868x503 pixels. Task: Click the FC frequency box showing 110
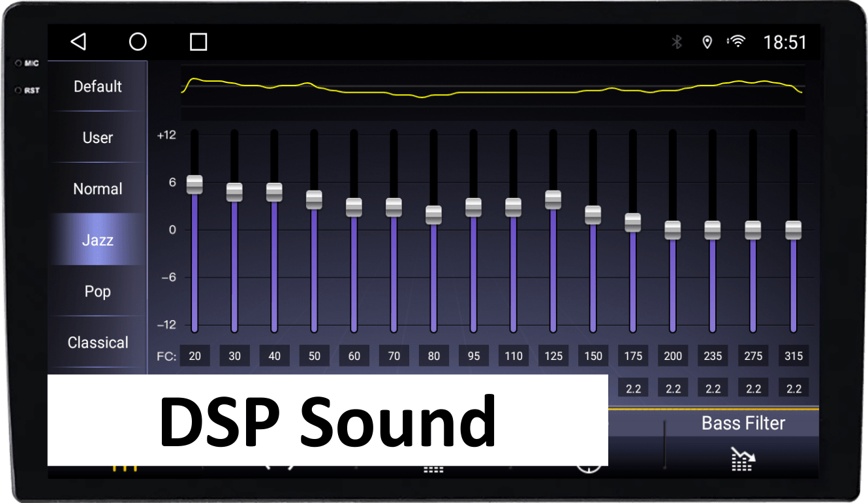click(513, 356)
